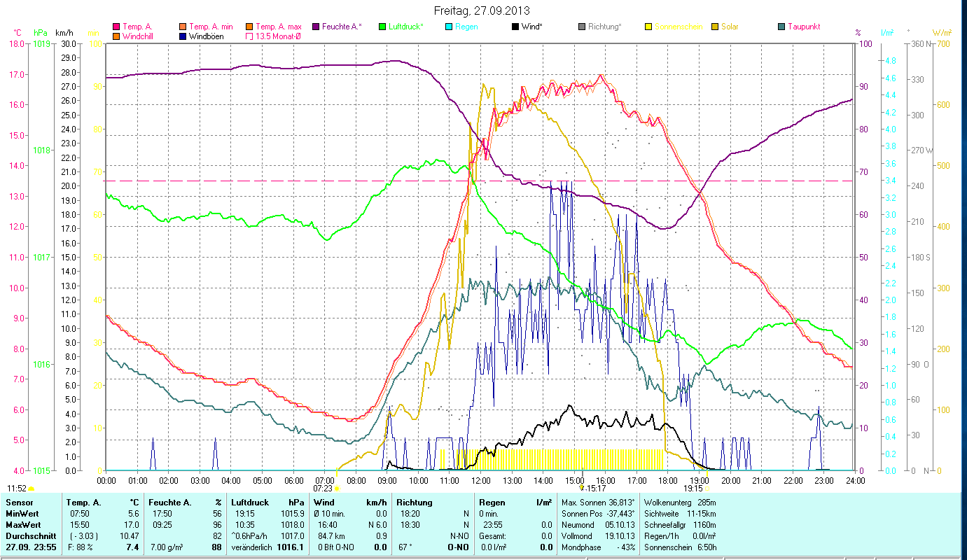Click the °C axis unit label
The width and height of the screenshot is (967, 560).
18,33
